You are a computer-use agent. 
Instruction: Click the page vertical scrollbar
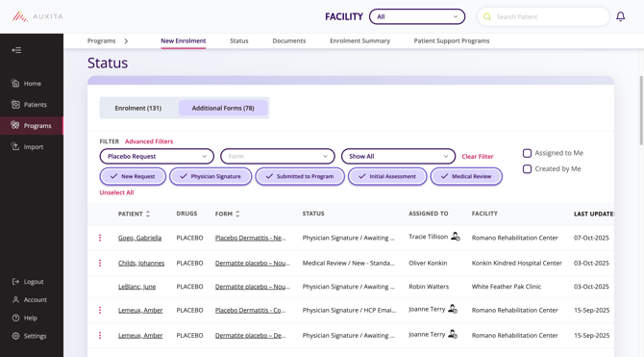click(x=641, y=111)
